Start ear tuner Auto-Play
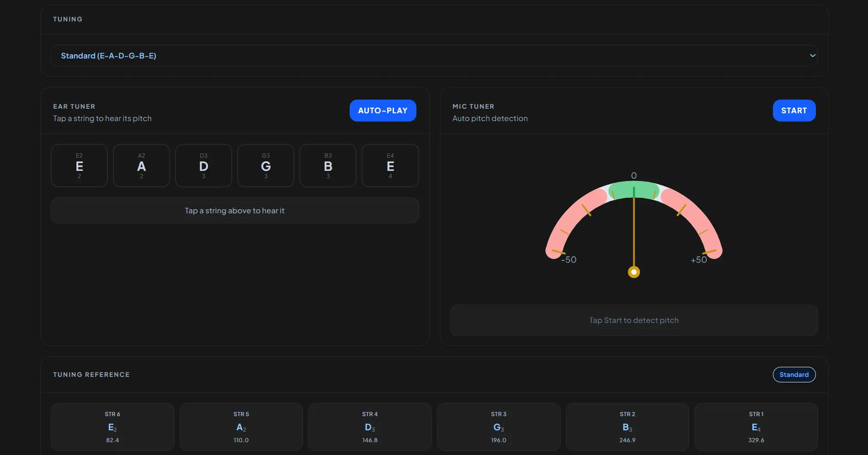This screenshot has height=455, width=868. click(x=383, y=111)
